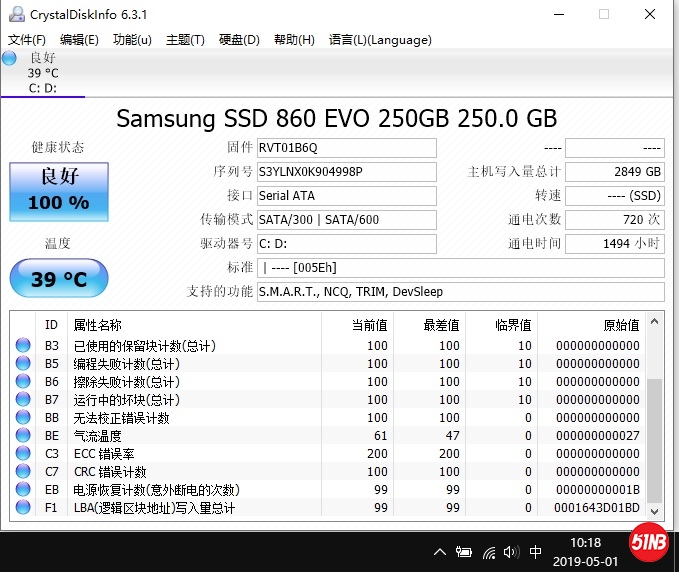Open the 硬盘(D) menu
The width and height of the screenshot is (679, 572).
[x=239, y=40]
